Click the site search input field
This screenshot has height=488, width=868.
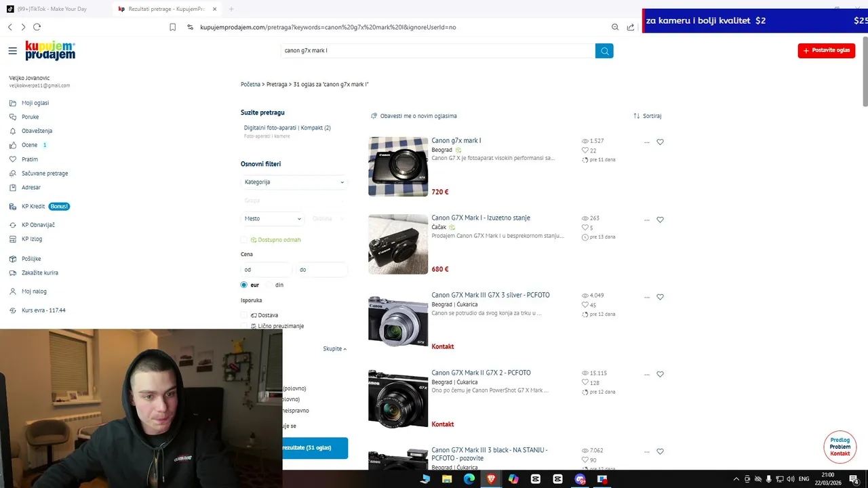[438, 51]
